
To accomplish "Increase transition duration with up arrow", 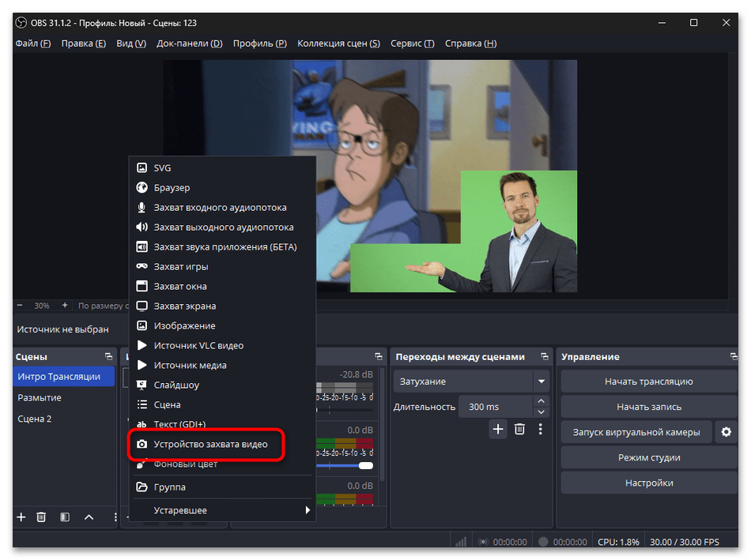I will tap(542, 401).
